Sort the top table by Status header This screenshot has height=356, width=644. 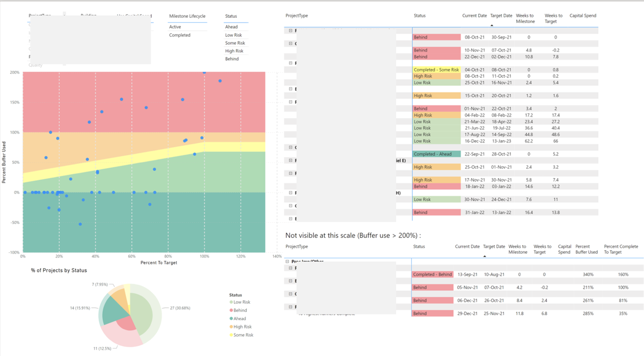pyautogui.click(x=420, y=16)
